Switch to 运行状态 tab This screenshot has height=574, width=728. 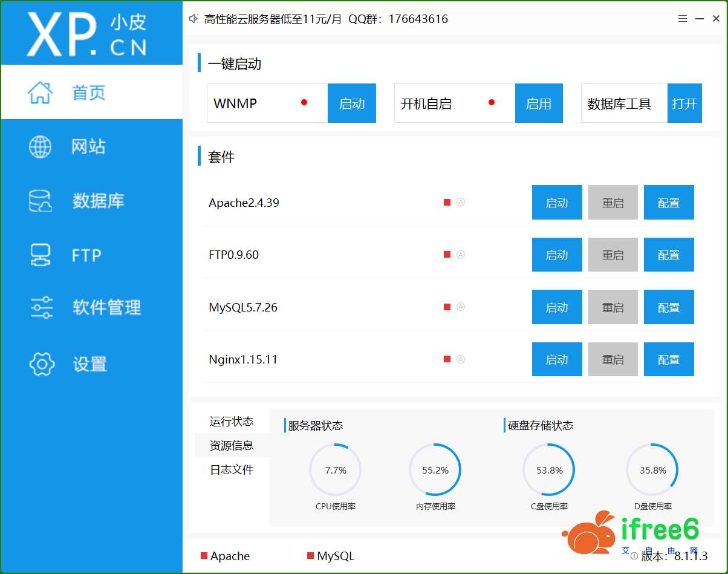click(x=232, y=422)
